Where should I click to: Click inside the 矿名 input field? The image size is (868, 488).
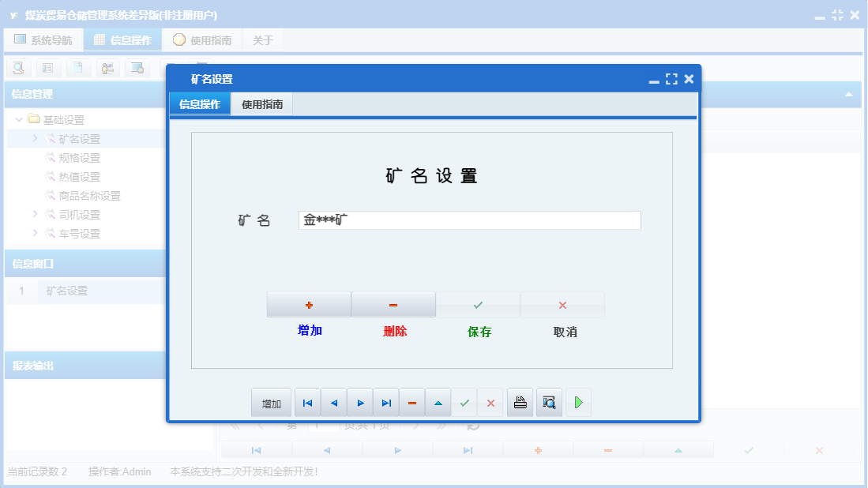(469, 220)
